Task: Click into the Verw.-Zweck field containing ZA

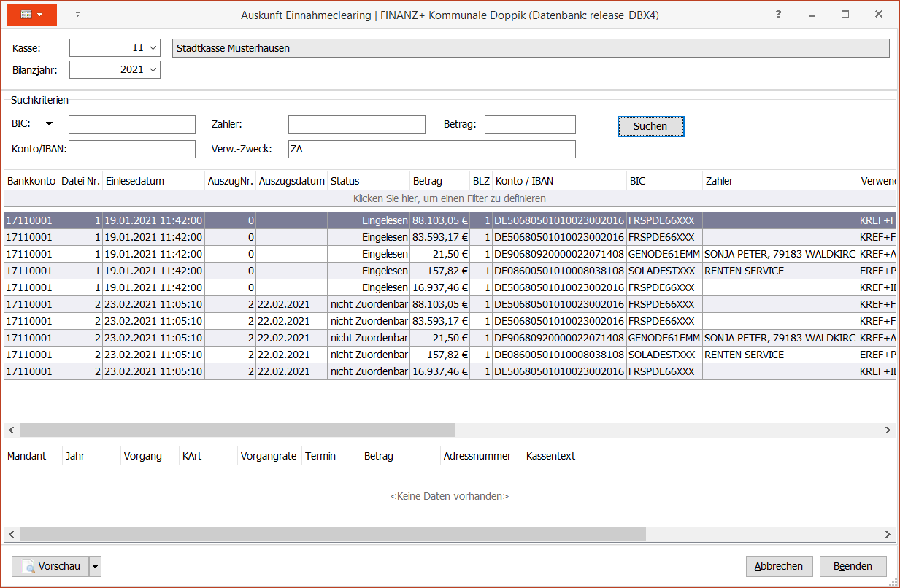Action: tap(432, 149)
